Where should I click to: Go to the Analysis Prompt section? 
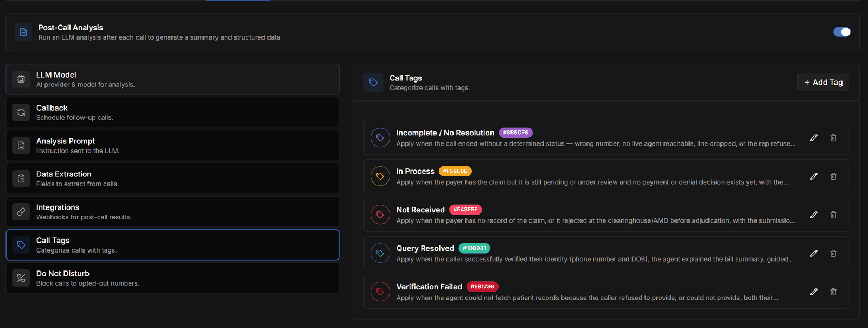(x=173, y=146)
